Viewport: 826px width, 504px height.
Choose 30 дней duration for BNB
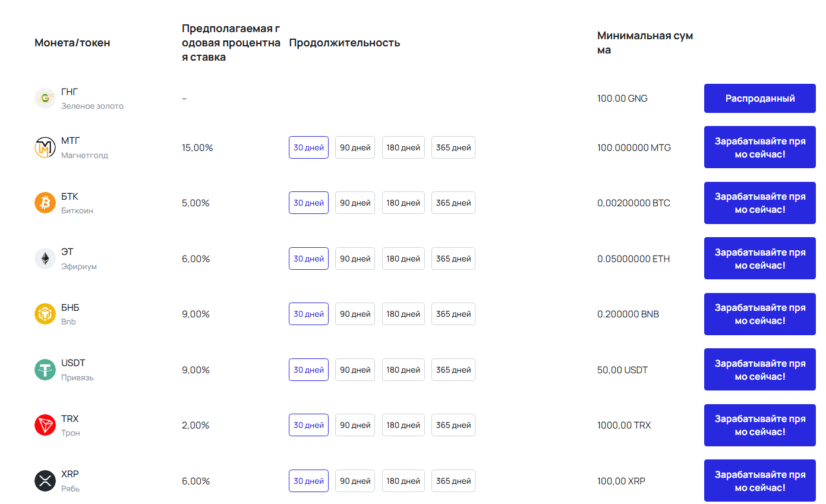click(x=308, y=314)
